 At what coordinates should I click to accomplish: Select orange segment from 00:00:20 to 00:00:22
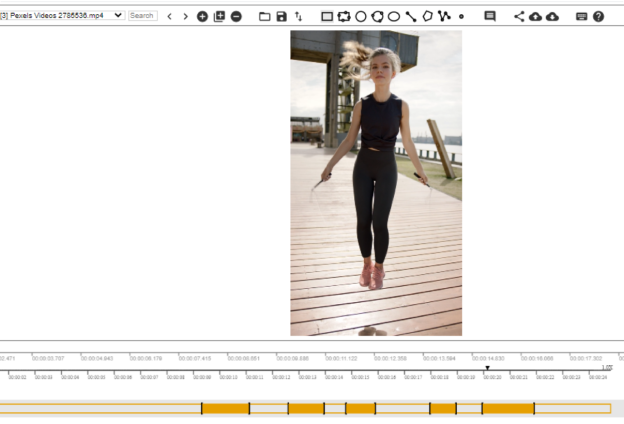click(x=508, y=408)
